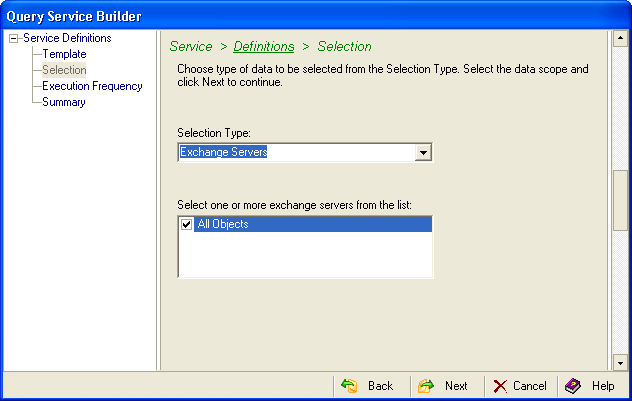Collapse the Service Definitions tree node
This screenshot has height=401, width=632.
(14, 39)
